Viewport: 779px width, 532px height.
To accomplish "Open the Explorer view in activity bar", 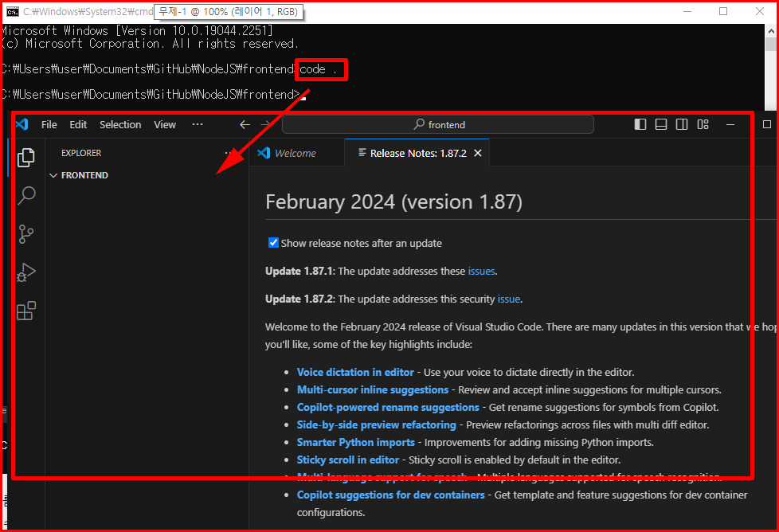I will tap(25, 158).
